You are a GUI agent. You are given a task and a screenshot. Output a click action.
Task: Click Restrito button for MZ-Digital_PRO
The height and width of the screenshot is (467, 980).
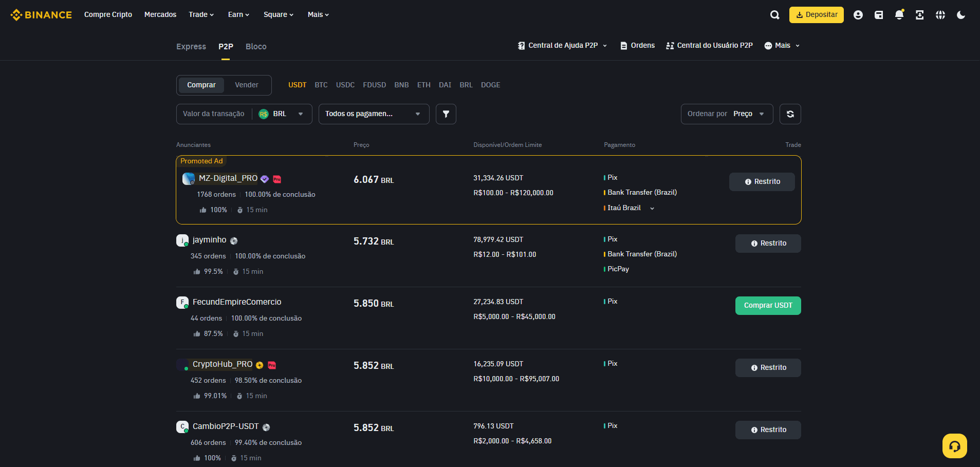(762, 182)
